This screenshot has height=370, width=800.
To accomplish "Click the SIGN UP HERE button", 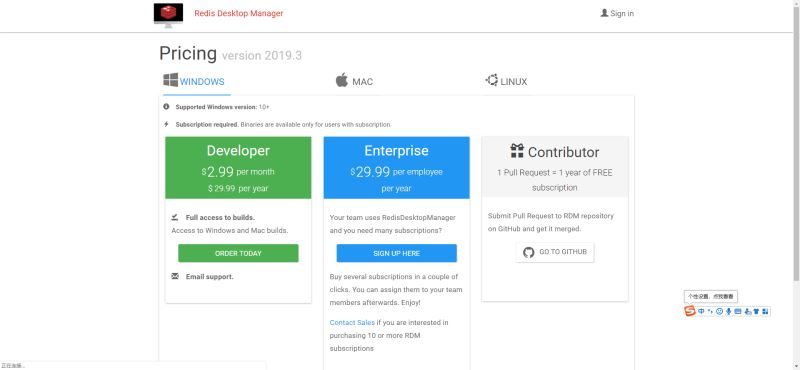I will 396,253.
